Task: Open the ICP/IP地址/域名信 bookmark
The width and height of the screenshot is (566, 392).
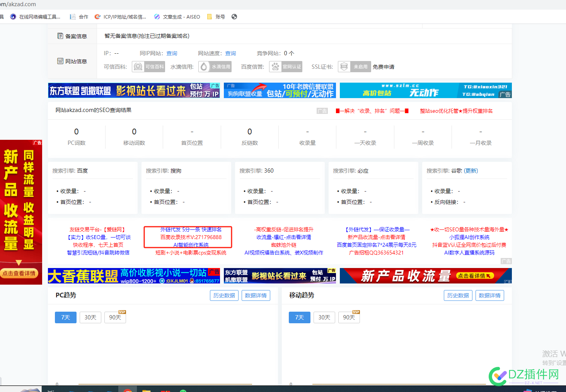Action: [120, 17]
